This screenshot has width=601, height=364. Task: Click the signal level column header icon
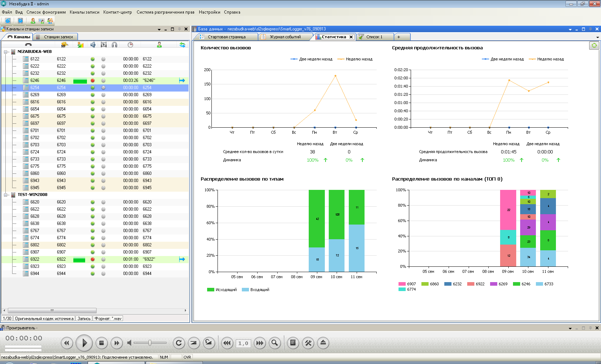[x=80, y=45]
